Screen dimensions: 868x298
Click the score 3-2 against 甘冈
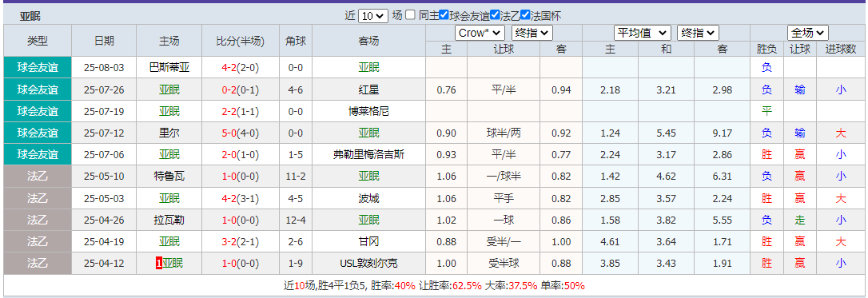[229, 241]
